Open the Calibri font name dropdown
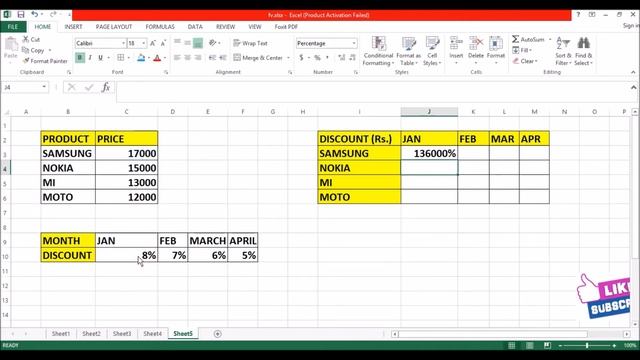Image resolution: width=640 pixels, height=360 pixels. coord(123,43)
